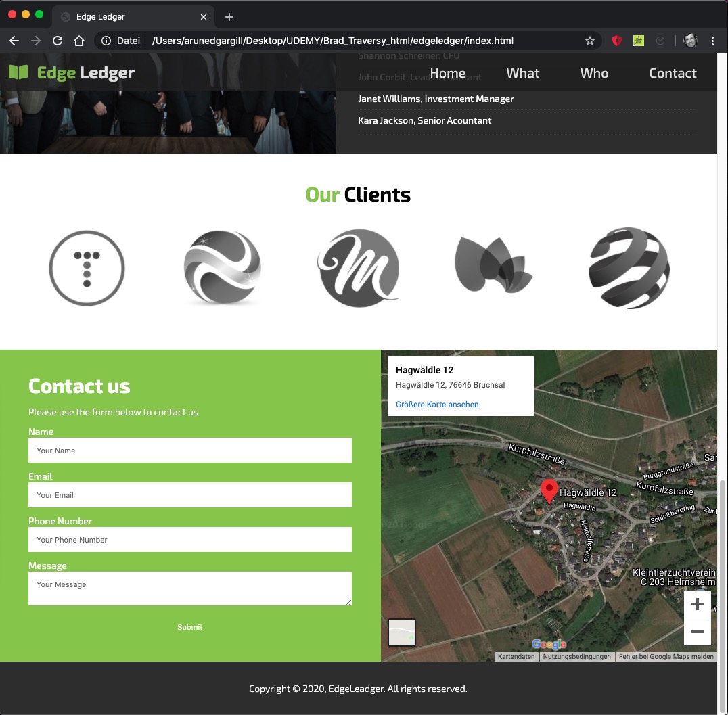728x715 pixels.
Task: Open the browser home page
Action: (x=79, y=41)
